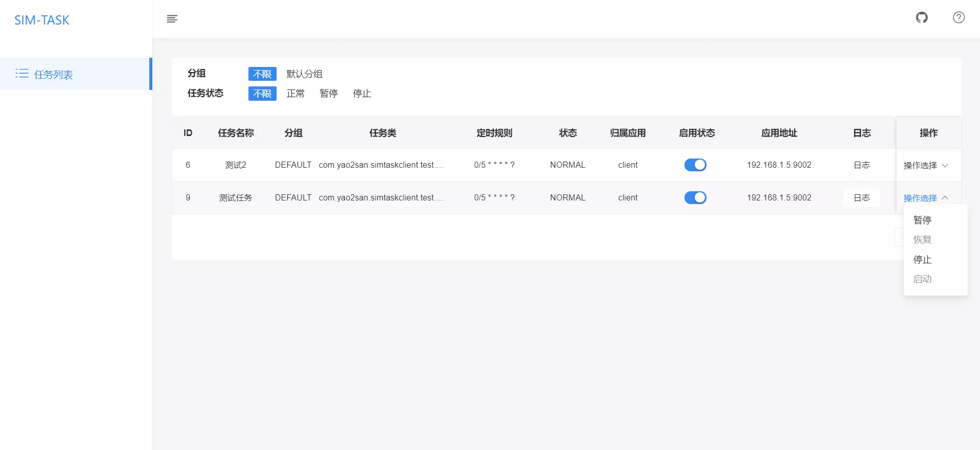Filter tasks by 正常 status
This screenshot has width=980, height=450.
295,94
